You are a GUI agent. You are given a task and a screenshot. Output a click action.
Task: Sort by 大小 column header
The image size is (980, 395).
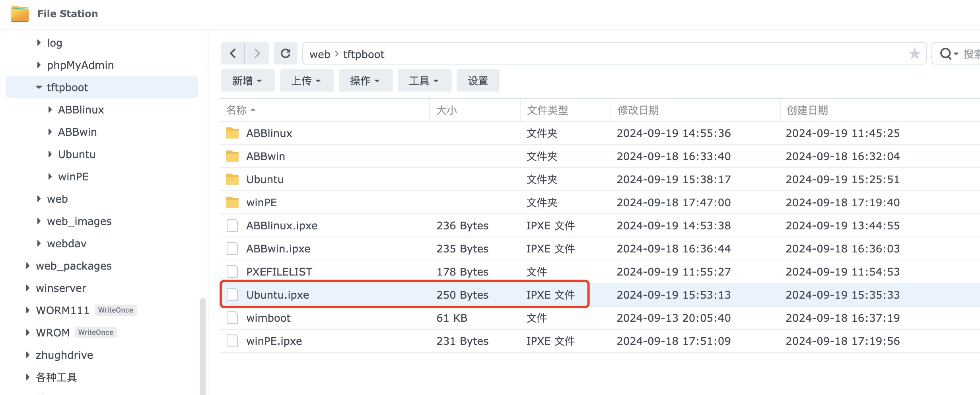475,110
